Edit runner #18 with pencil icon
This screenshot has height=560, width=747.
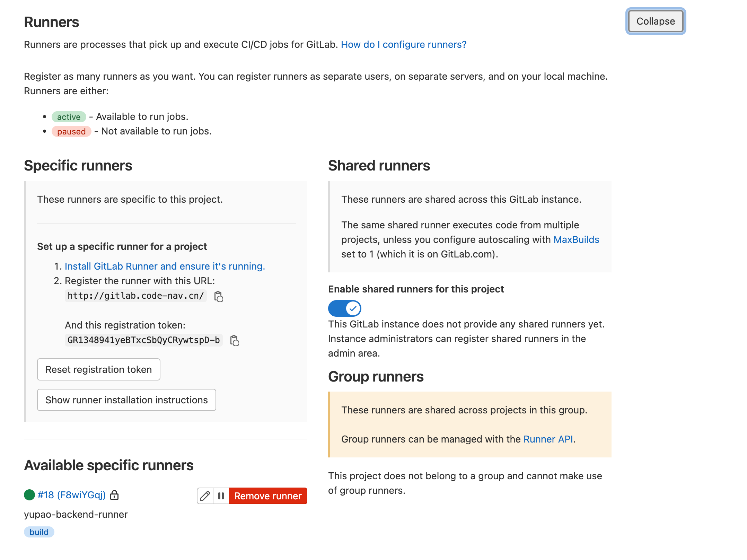205,496
